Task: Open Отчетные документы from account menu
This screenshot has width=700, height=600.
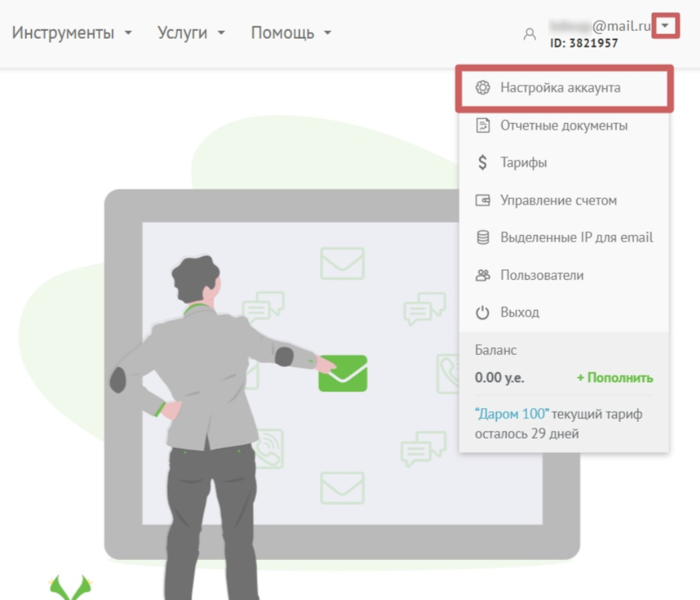Action: pyautogui.click(x=563, y=125)
